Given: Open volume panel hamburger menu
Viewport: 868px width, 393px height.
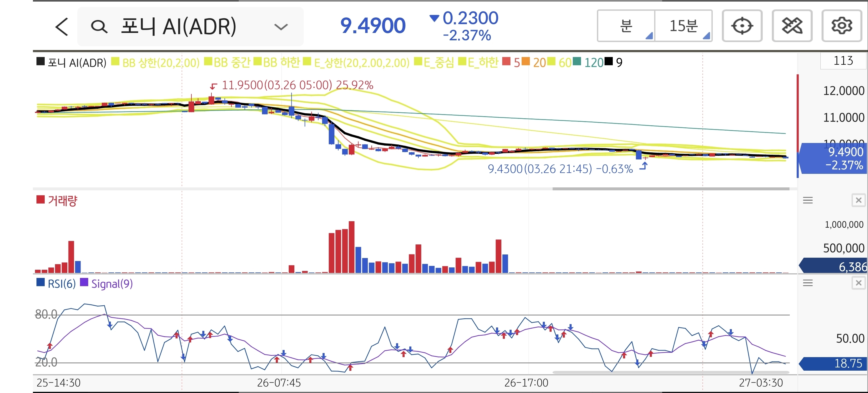Looking at the screenshot, I should point(808,200).
